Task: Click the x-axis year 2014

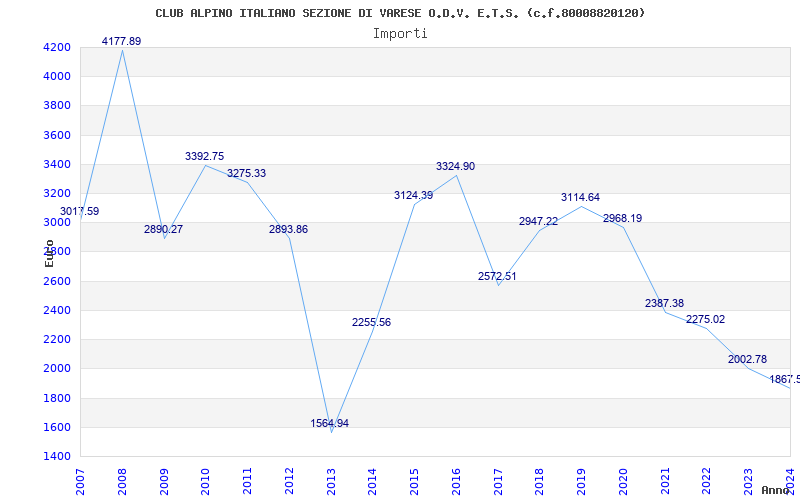Action: tap(372, 482)
